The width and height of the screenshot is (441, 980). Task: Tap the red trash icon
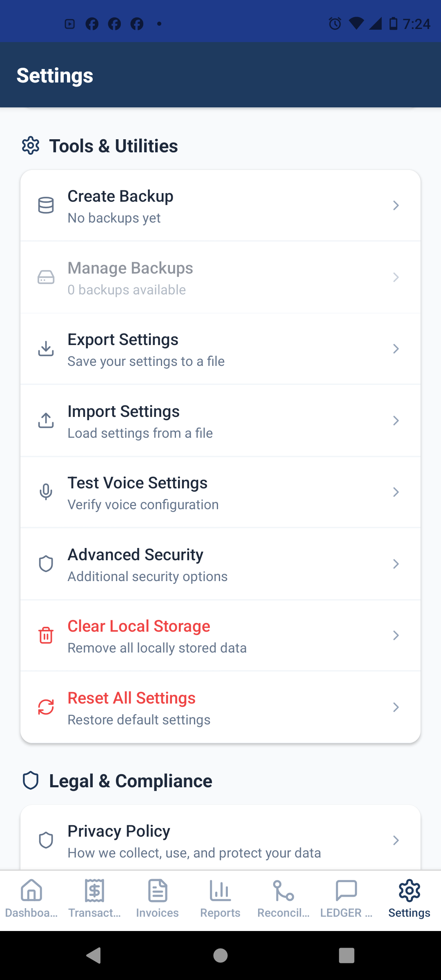pos(46,635)
